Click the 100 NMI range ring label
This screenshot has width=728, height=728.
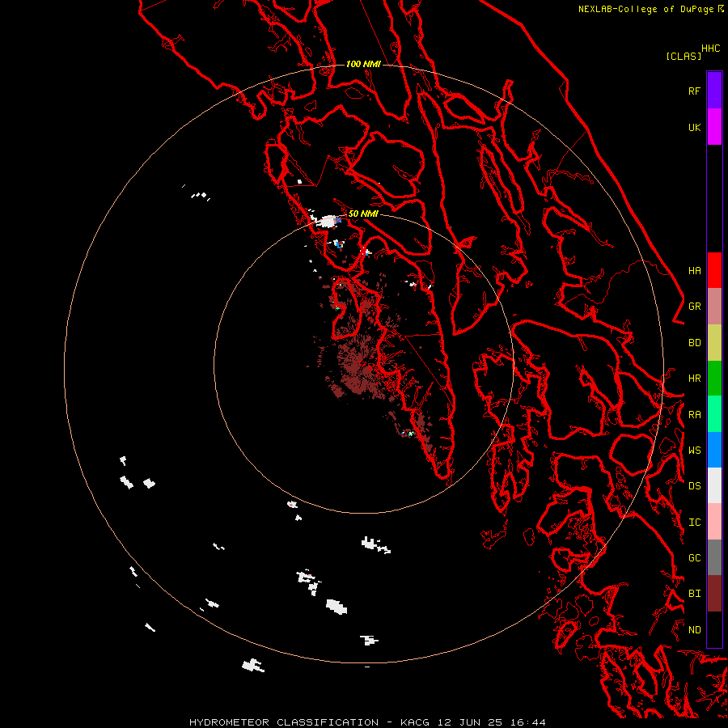point(363,64)
